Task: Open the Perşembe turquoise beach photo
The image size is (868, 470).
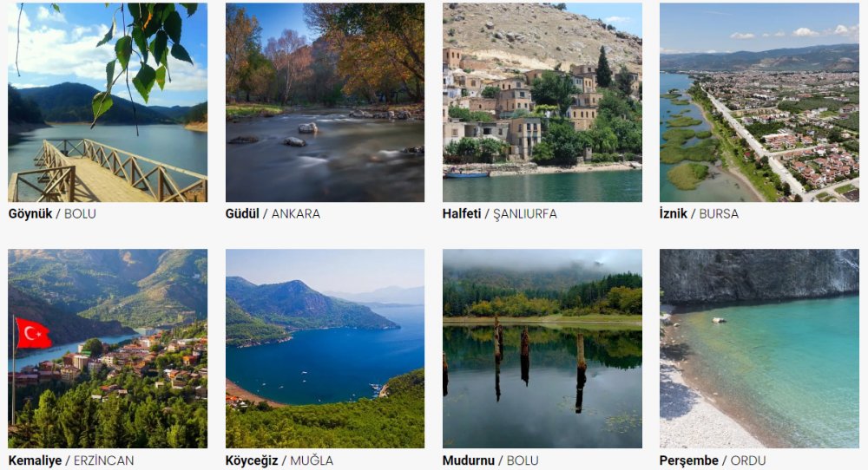Action: click(759, 349)
